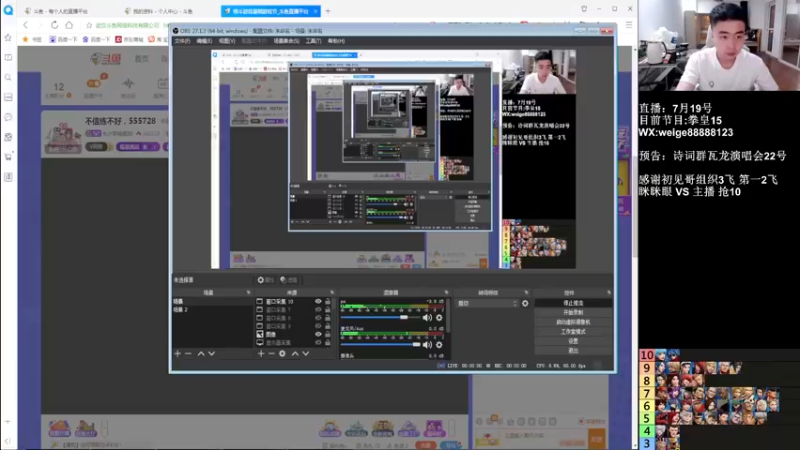Pop out the Audio Mixer dock panel
This screenshot has width=800, height=450.
(x=446, y=293)
